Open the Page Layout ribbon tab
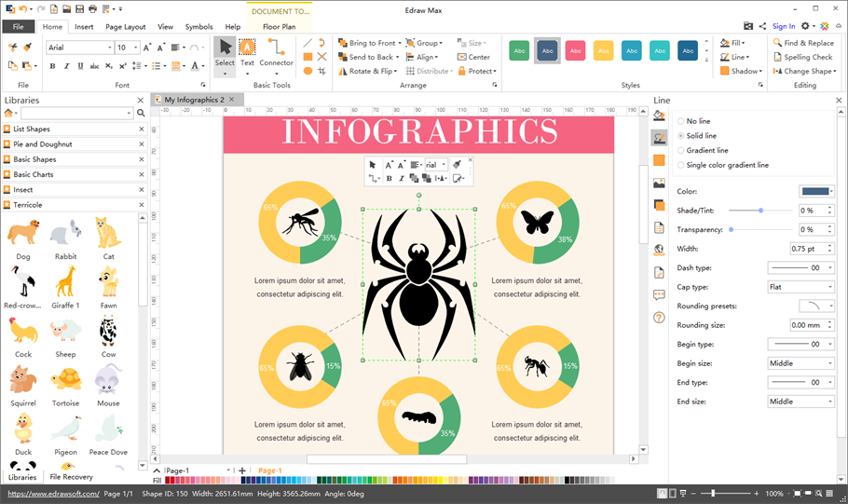 tap(125, 27)
